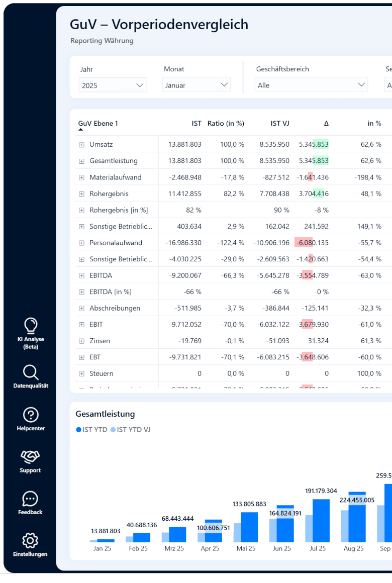392x583 pixels.
Task: Open Feedback speech bubble icon
Action: coord(30,499)
